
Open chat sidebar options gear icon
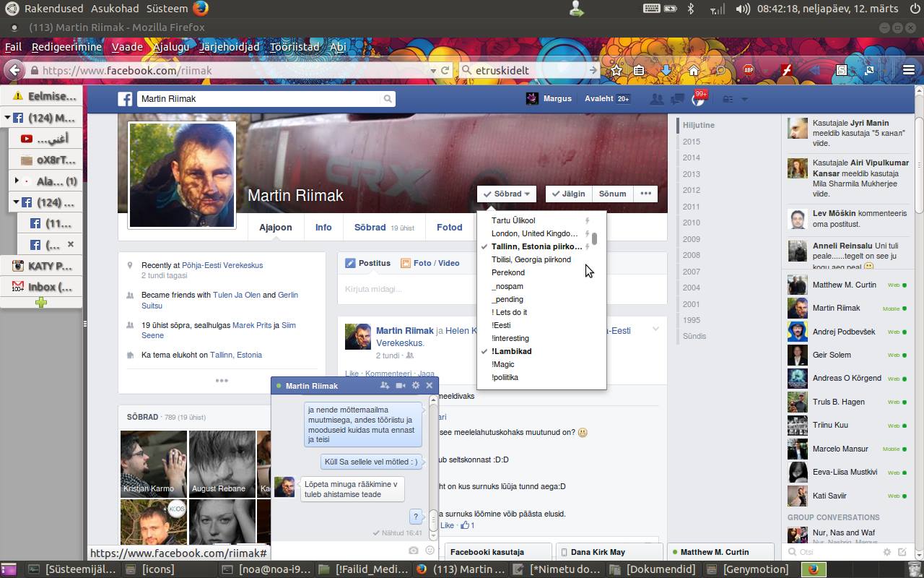coord(887,552)
